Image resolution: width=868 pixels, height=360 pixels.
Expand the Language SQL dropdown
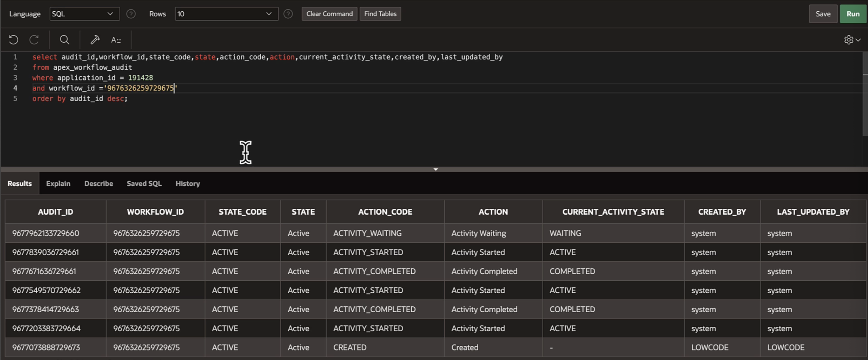coord(85,14)
